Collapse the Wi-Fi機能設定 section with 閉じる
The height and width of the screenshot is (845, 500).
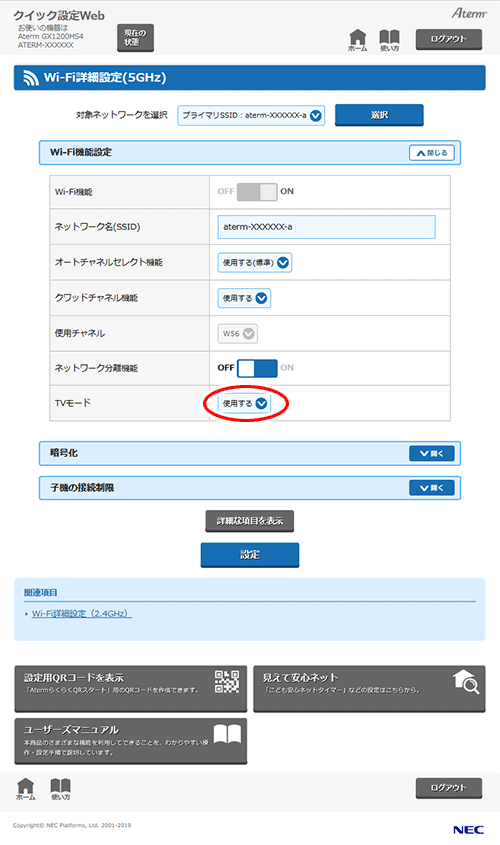432,153
